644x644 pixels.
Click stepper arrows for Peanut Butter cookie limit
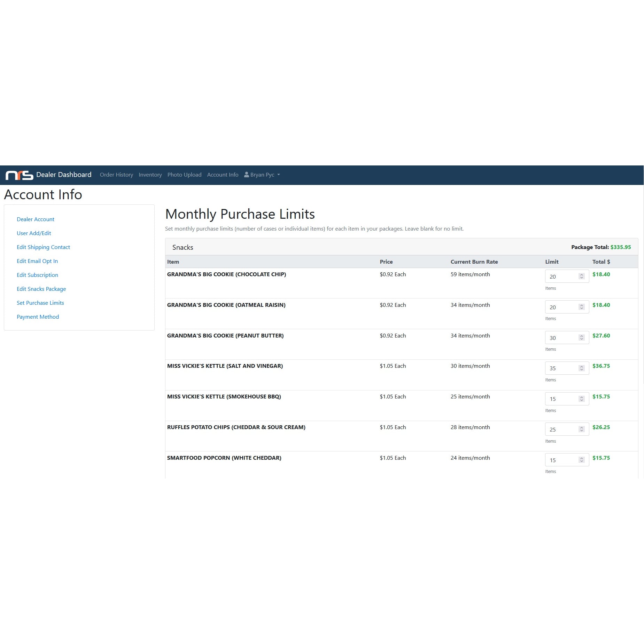(581, 337)
